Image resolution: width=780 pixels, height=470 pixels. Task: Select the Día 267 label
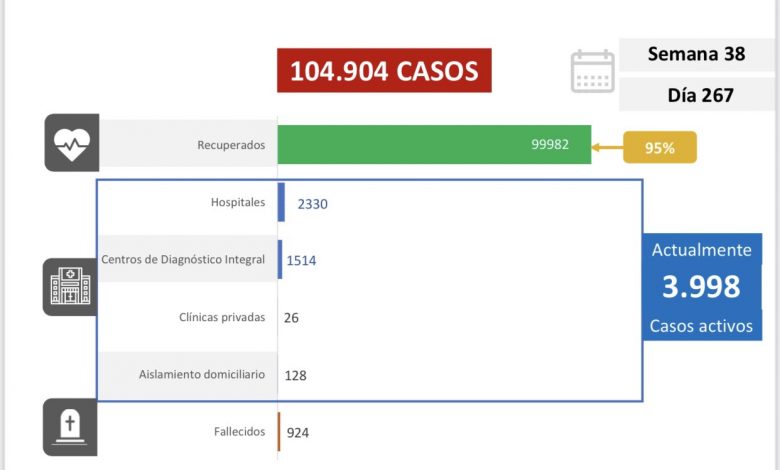tap(700, 95)
